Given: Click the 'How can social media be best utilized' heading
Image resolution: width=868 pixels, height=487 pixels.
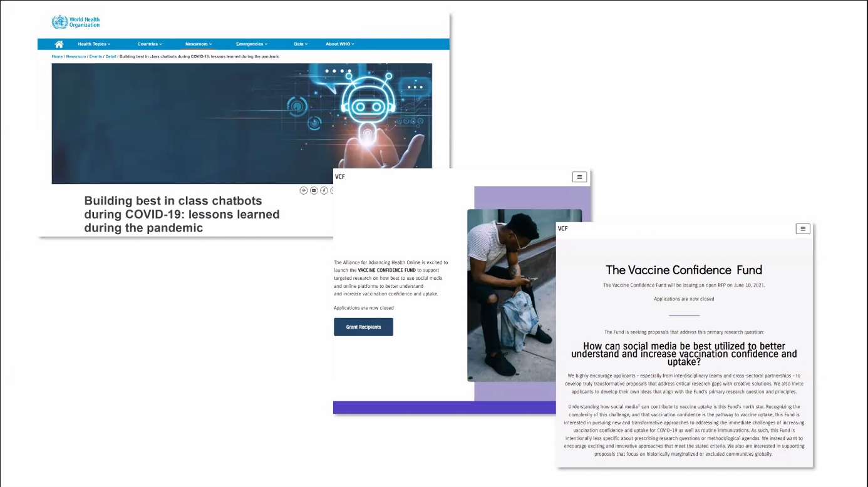Looking at the screenshot, I should point(684,354).
